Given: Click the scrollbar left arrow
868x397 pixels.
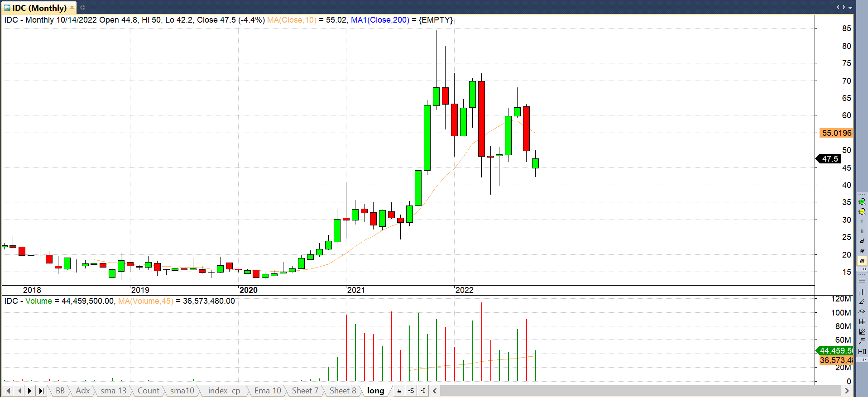Looking at the screenshot, I should pyautogui.click(x=435, y=391).
